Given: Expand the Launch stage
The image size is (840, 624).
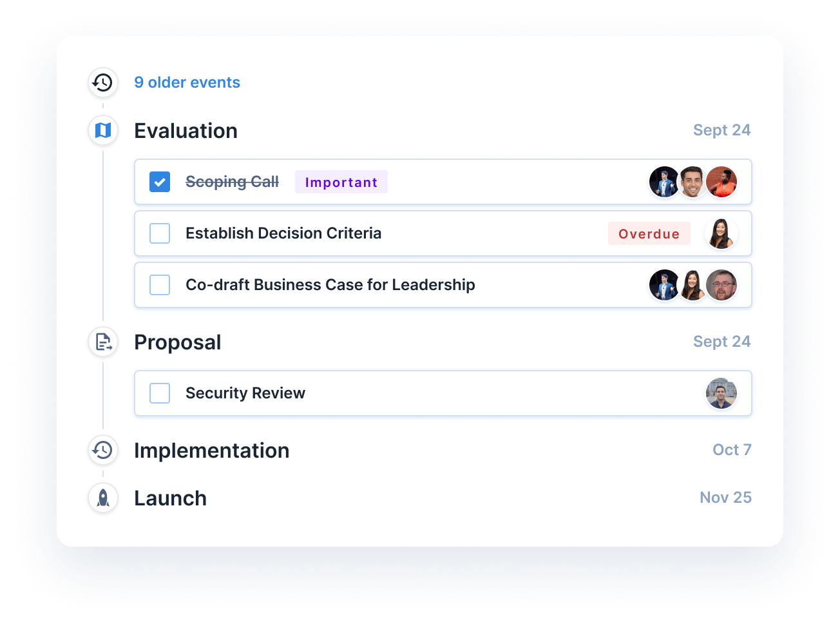Looking at the screenshot, I should pos(170,498).
